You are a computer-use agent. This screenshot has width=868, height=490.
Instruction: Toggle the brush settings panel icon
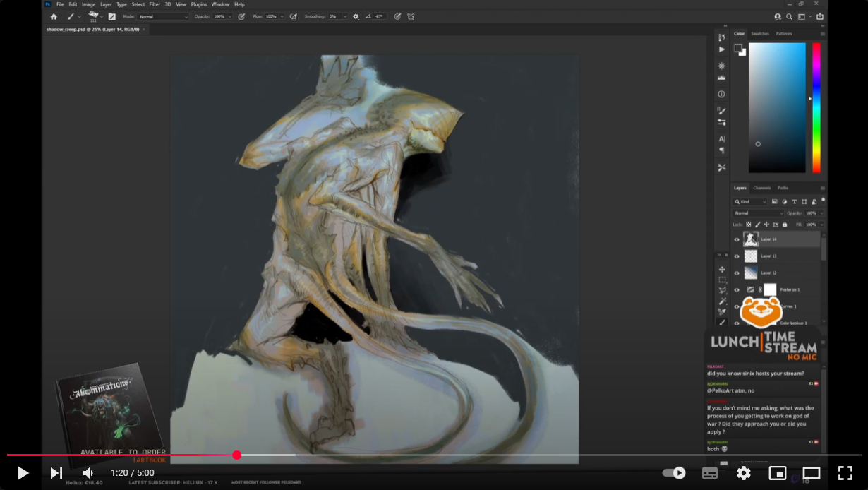pyautogui.click(x=111, y=16)
